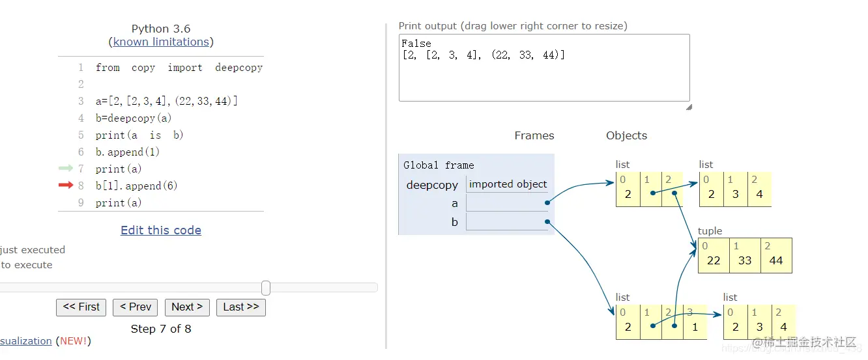Click the deepcopy imported object cell
Screen dimensions: 868x360
pyautogui.click(x=508, y=184)
